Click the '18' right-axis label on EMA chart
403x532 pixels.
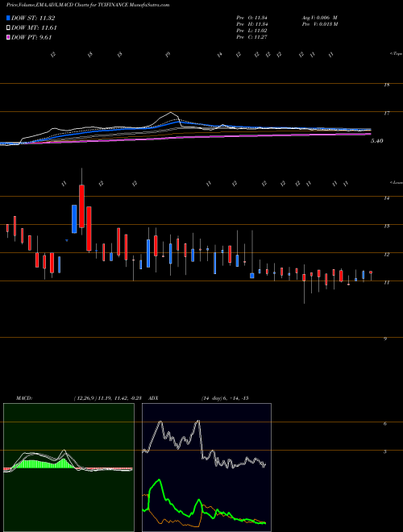pyautogui.click(x=386, y=85)
